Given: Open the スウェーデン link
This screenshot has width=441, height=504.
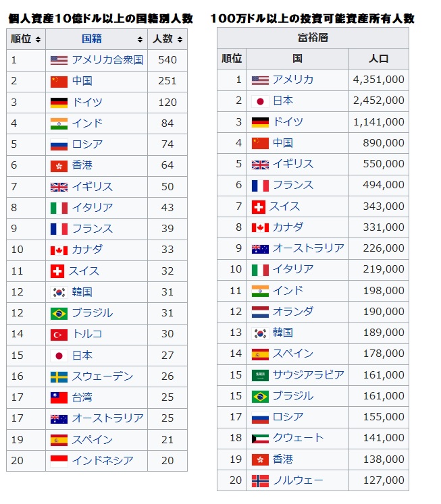Looking at the screenshot, I should pyautogui.click(x=103, y=376).
